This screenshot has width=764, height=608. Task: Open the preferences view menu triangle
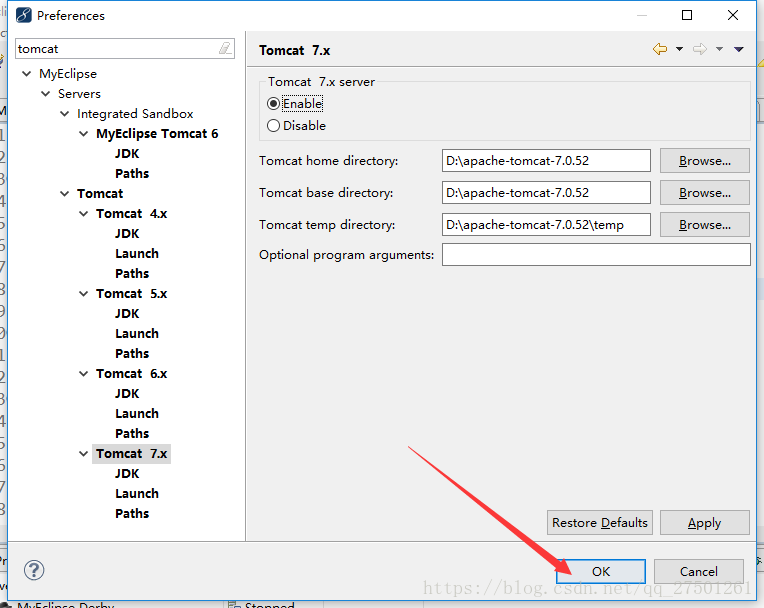coord(739,49)
